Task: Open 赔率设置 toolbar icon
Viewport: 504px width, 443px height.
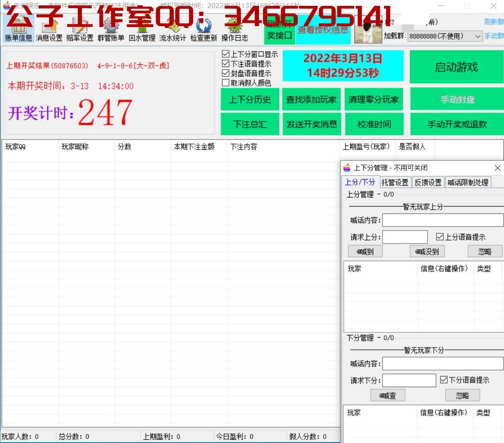Action: (80, 30)
